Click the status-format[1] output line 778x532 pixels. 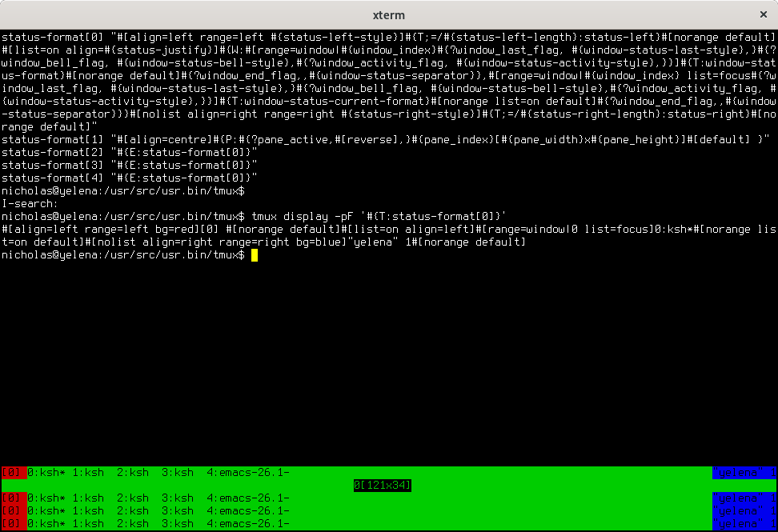tap(386, 139)
